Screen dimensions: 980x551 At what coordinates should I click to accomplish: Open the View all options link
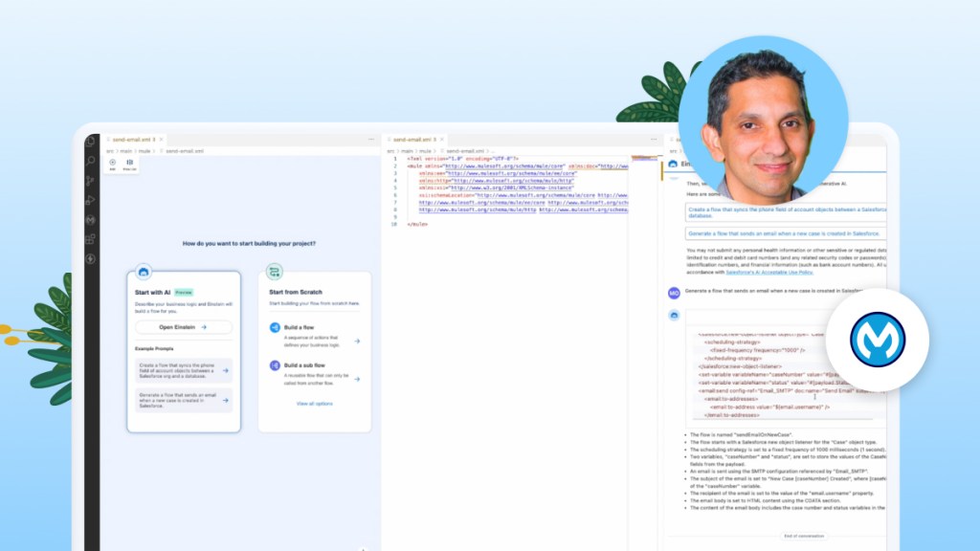pyautogui.click(x=314, y=404)
